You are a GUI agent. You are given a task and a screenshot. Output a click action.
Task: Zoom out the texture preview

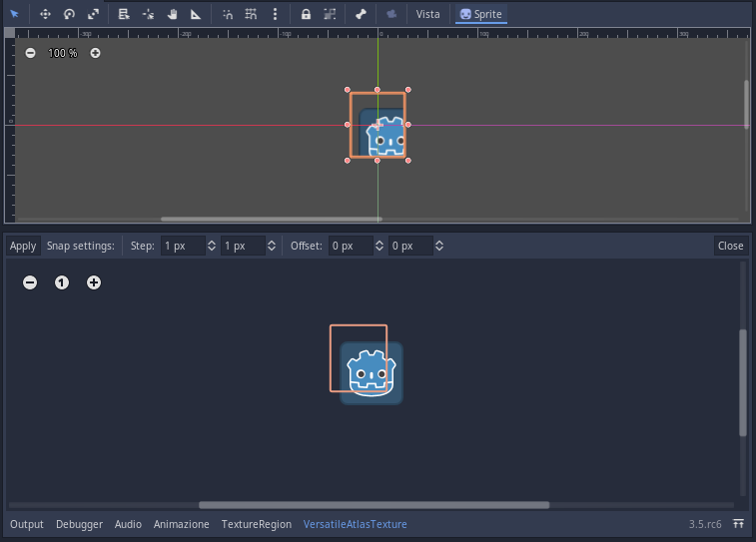[30, 282]
